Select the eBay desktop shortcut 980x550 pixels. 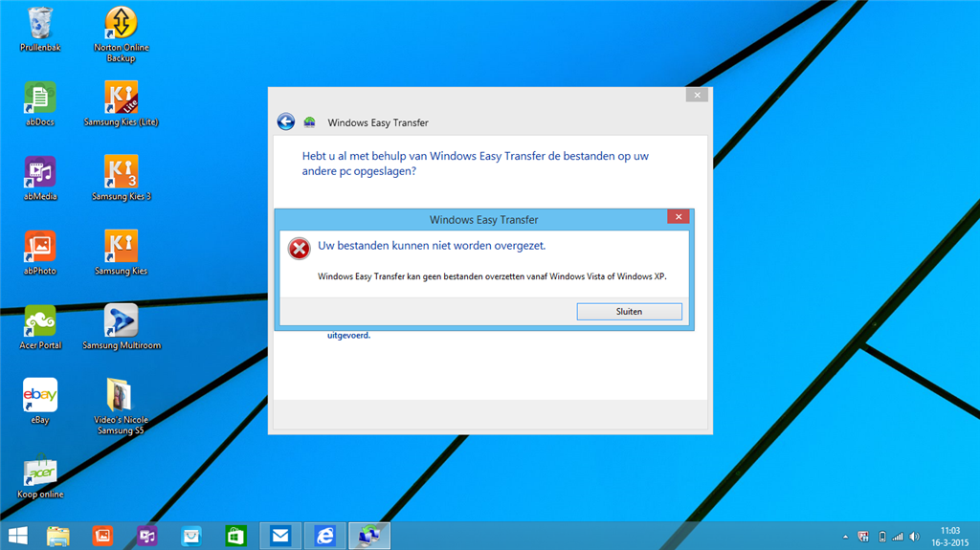tap(40, 402)
